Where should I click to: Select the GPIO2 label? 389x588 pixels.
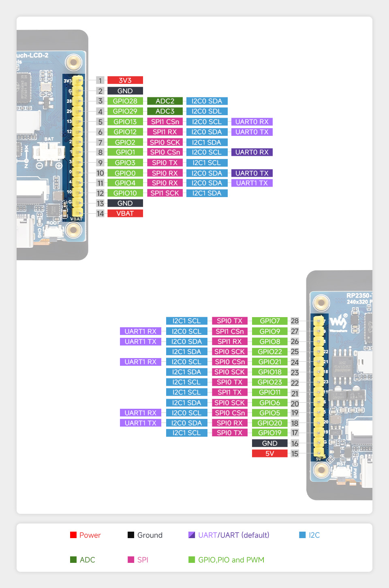tap(125, 142)
